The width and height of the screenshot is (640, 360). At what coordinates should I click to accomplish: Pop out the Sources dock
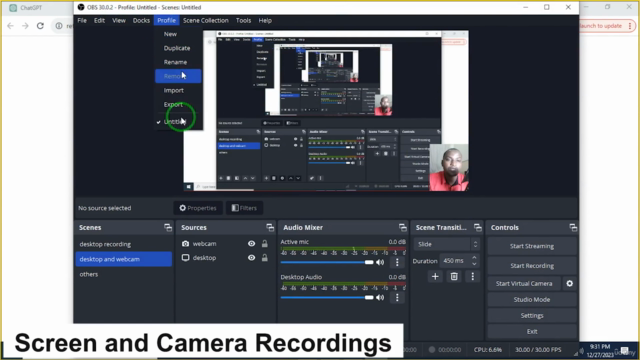point(270,227)
